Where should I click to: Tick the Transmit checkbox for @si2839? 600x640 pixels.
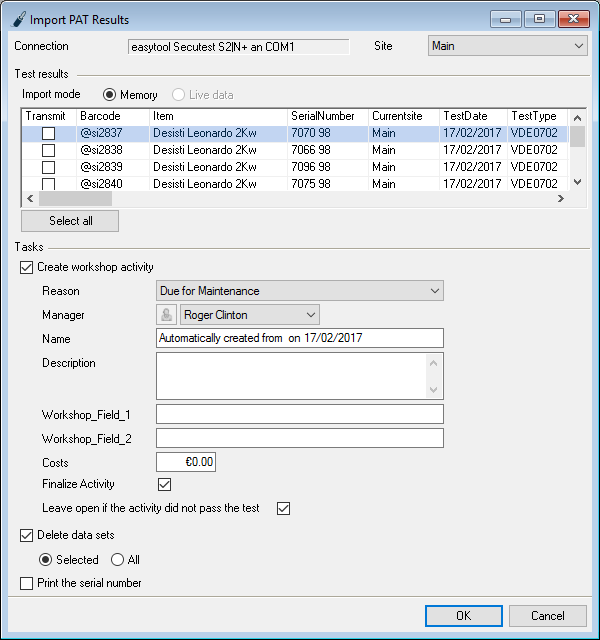48,167
